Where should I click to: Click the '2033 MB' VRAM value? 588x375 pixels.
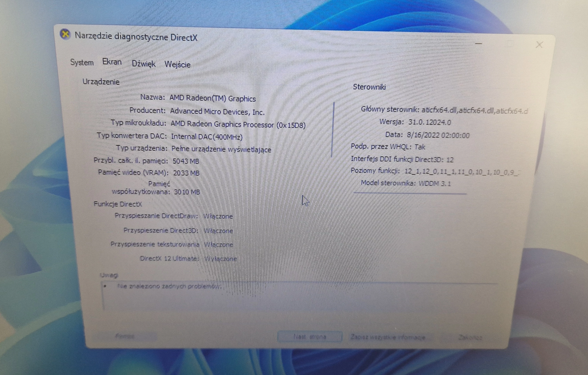point(186,173)
